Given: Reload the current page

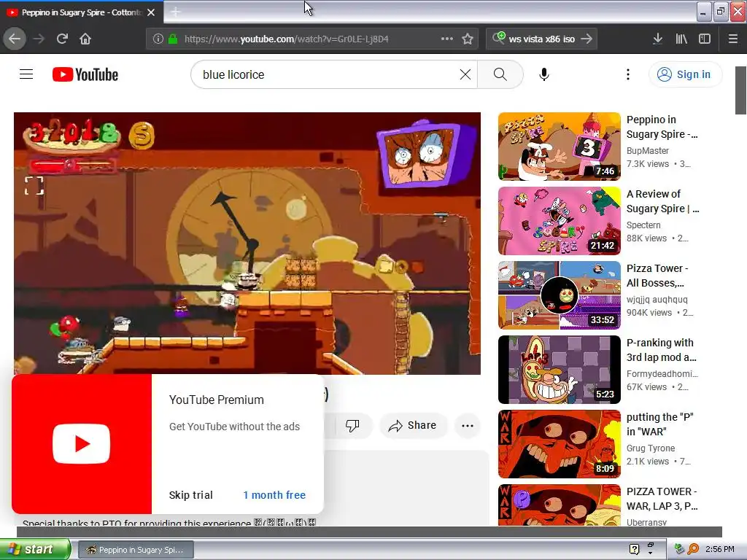Looking at the screenshot, I should point(63,39).
